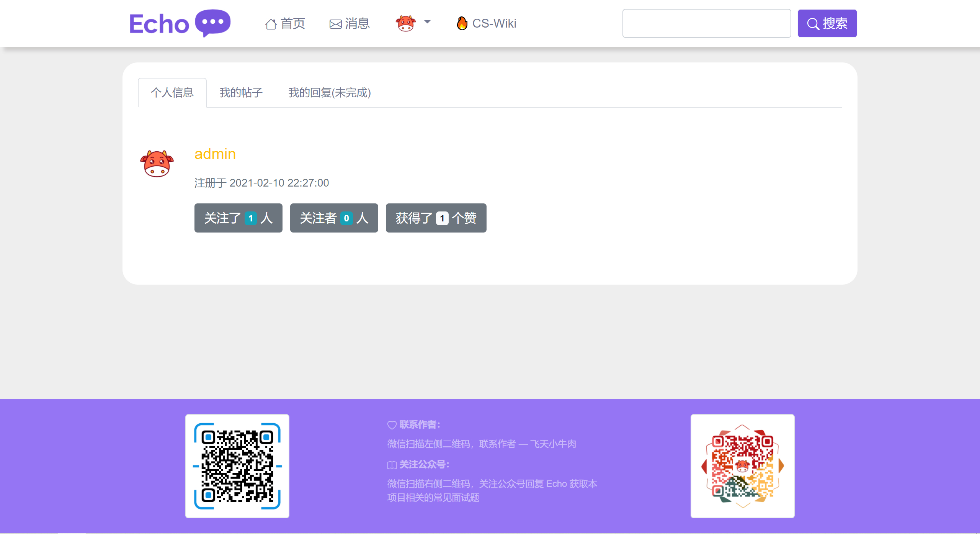This screenshot has width=980, height=534.
Task: Click the 关注了 1 人 button
Action: pos(238,218)
